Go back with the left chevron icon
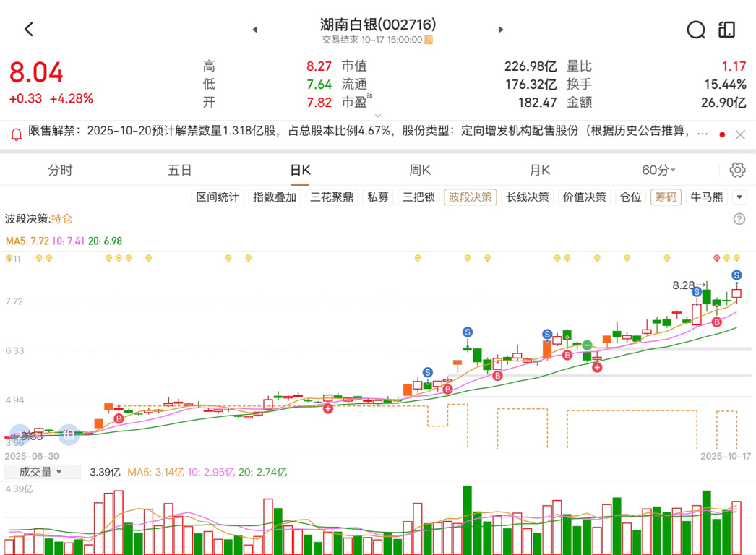The image size is (756, 555). click(x=29, y=30)
